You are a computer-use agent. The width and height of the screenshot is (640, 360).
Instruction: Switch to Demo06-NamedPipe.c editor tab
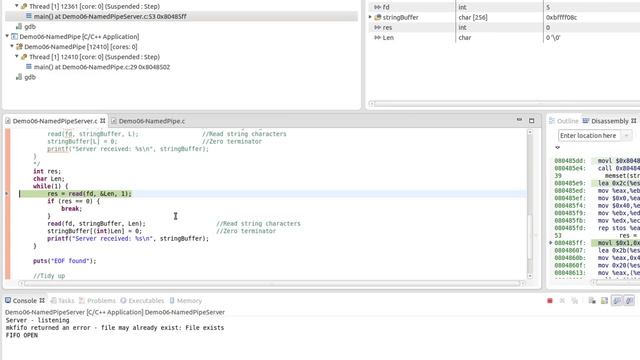(x=151, y=121)
